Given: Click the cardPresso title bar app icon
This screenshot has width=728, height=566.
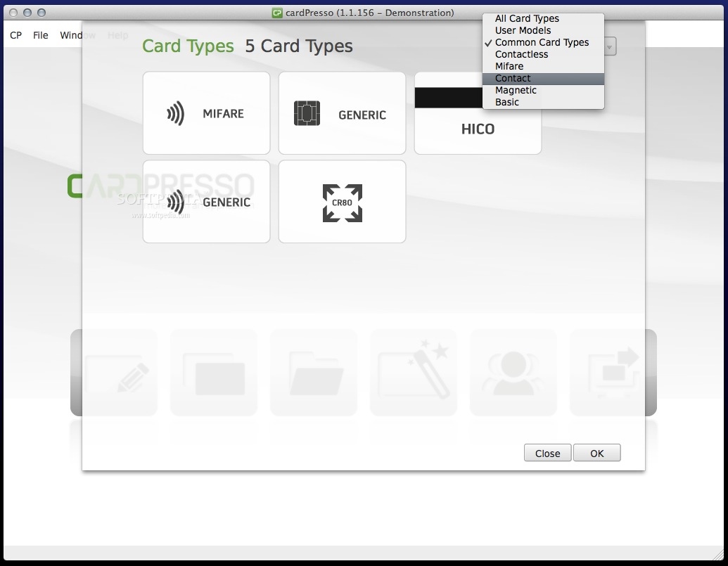Looking at the screenshot, I should pyautogui.click(x=277, y=13).
